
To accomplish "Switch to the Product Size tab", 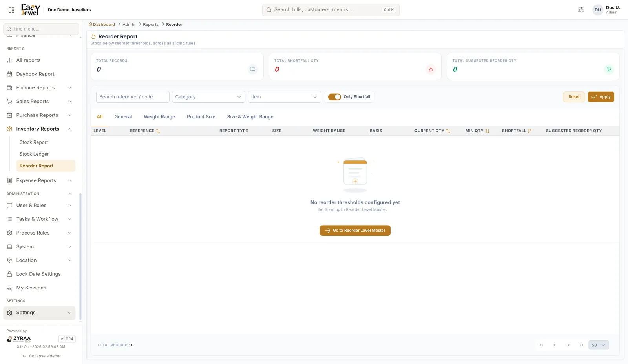I will point(201,117).
